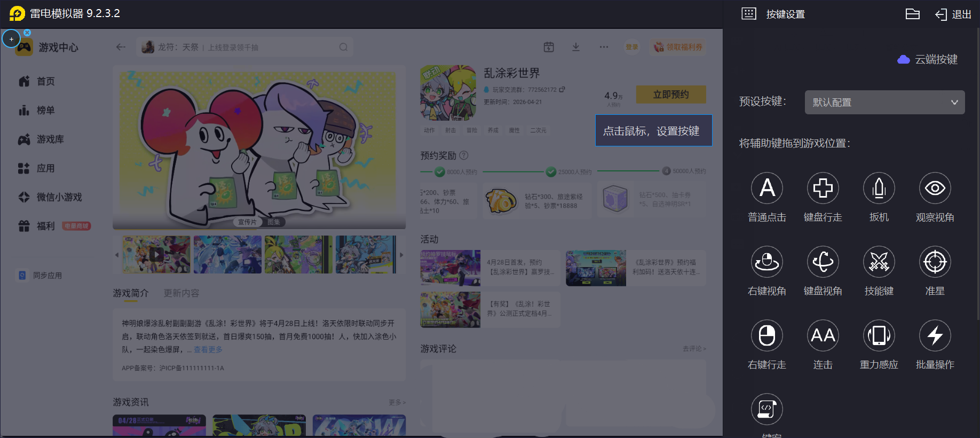Open 应用 apps in sidebar
The image size is (980, 438).
point(37,168)
